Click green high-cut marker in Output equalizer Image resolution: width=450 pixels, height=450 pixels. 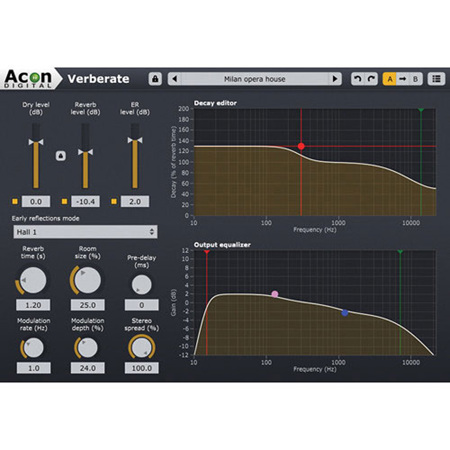(400, 251)
